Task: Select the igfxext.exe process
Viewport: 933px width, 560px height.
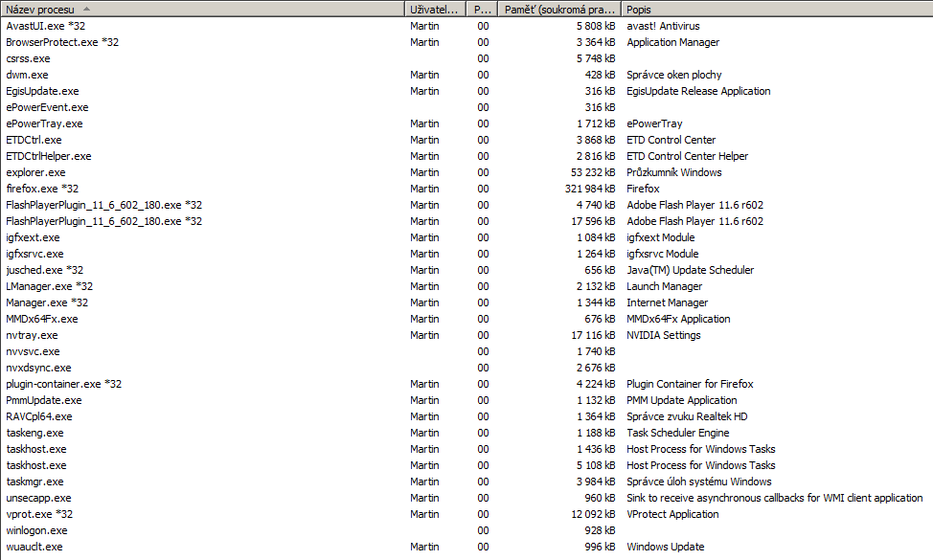Action: coord(33,237)
